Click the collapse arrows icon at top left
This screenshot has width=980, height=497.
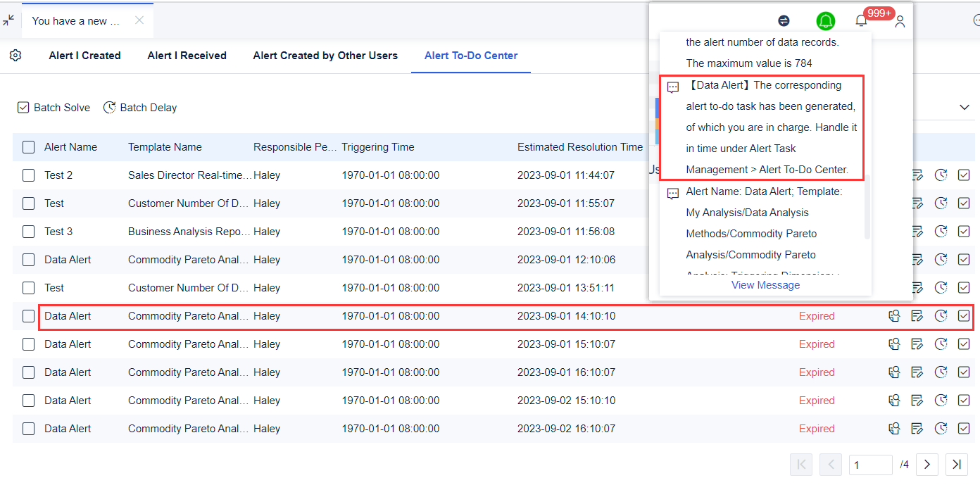[x=8, y=21]
